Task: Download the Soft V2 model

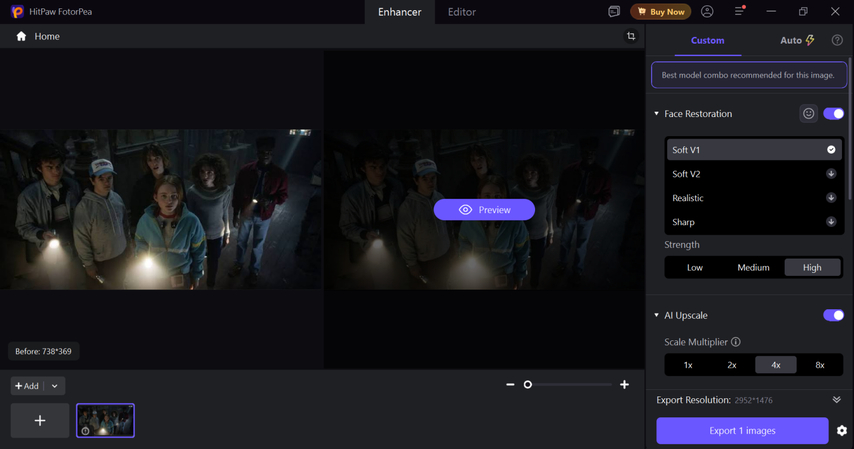Action: click(x=831, y=174)
